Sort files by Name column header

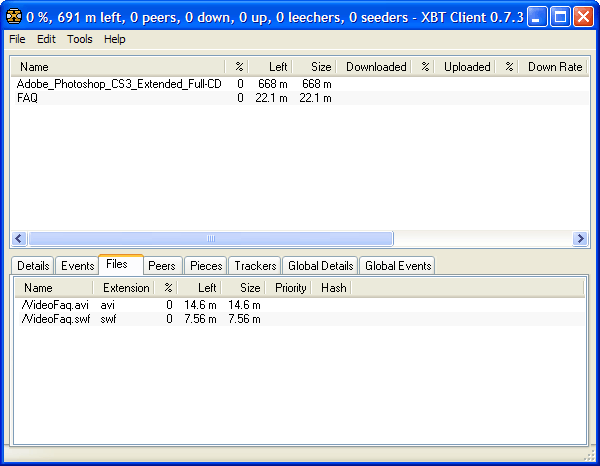click(x=54, y=288)
